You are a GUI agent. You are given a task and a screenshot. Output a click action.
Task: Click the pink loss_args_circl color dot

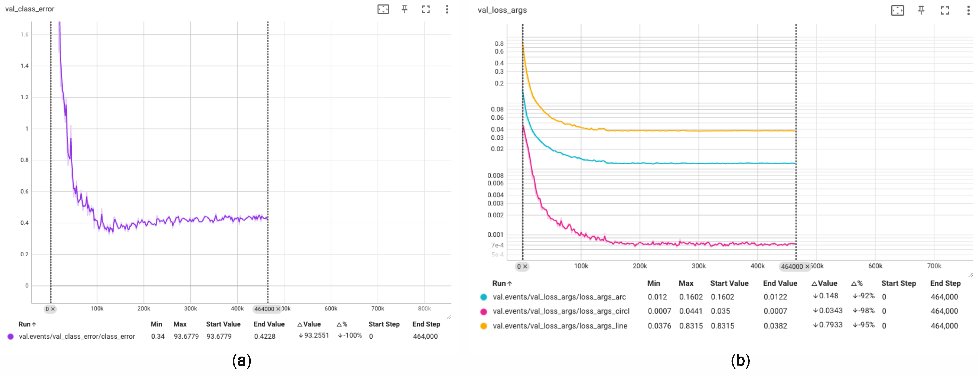pos(484,311)
